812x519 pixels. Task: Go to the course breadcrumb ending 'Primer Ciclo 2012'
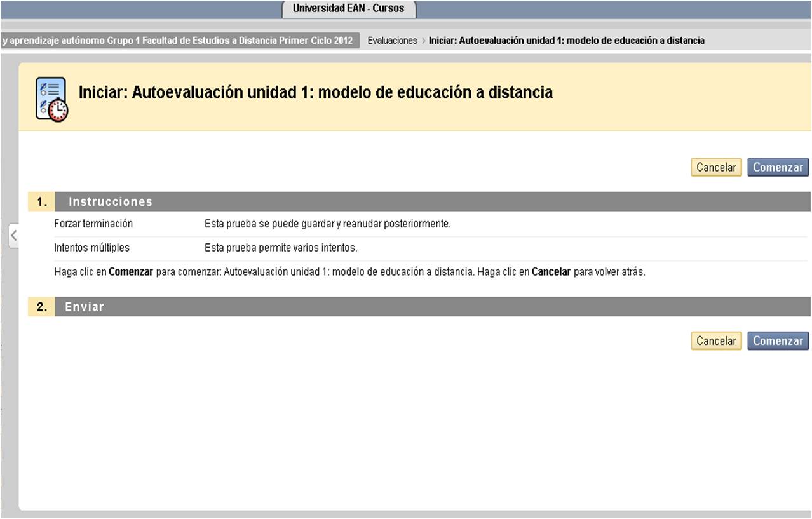pyautogui.click(x=178, y=41)
